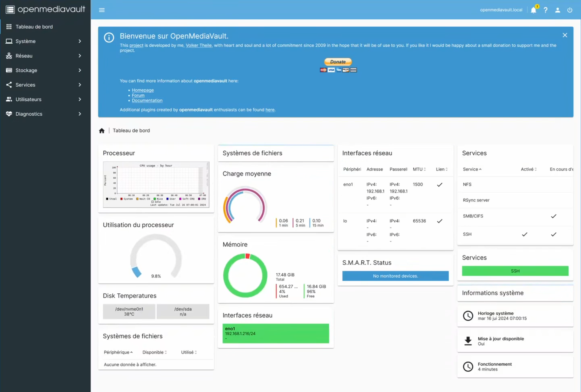
Task: Click the home icon in breadcrumb
Action: [102, 131]
